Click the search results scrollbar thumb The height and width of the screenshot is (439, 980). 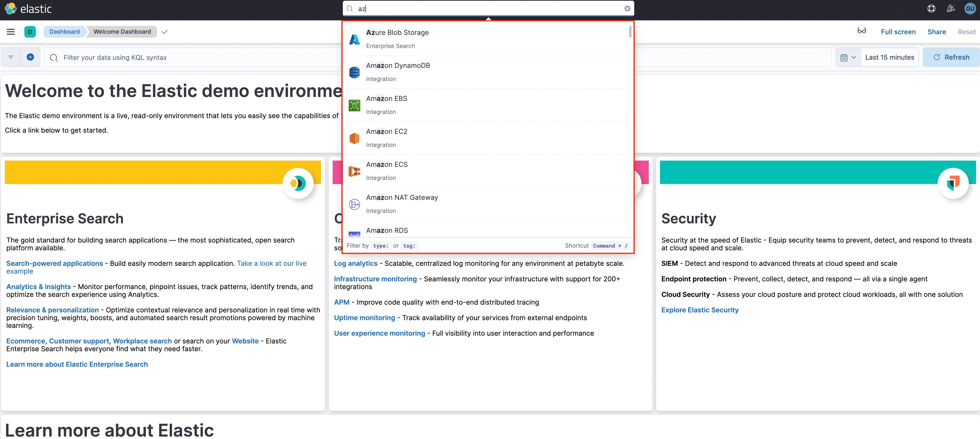630,32
